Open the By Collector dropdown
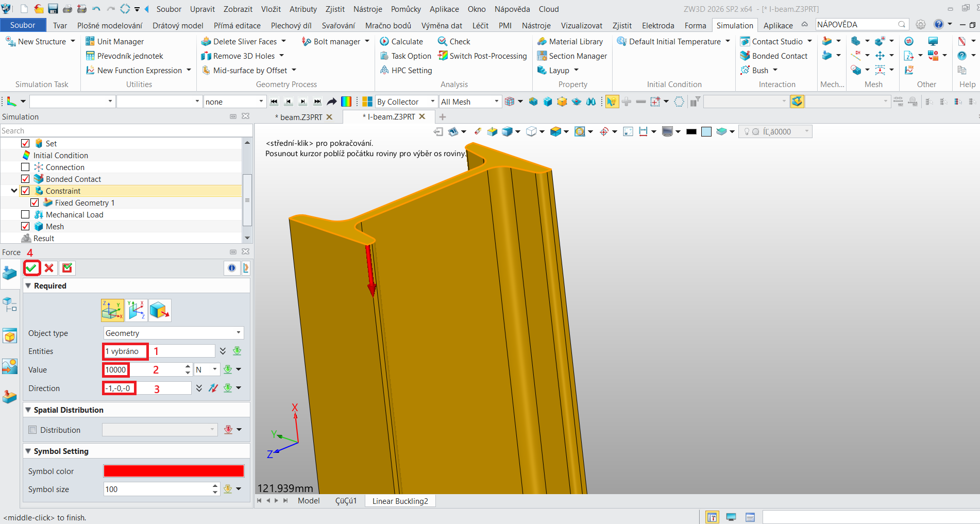The width and height of the screenshot is (980, 524). pos(406,102)
